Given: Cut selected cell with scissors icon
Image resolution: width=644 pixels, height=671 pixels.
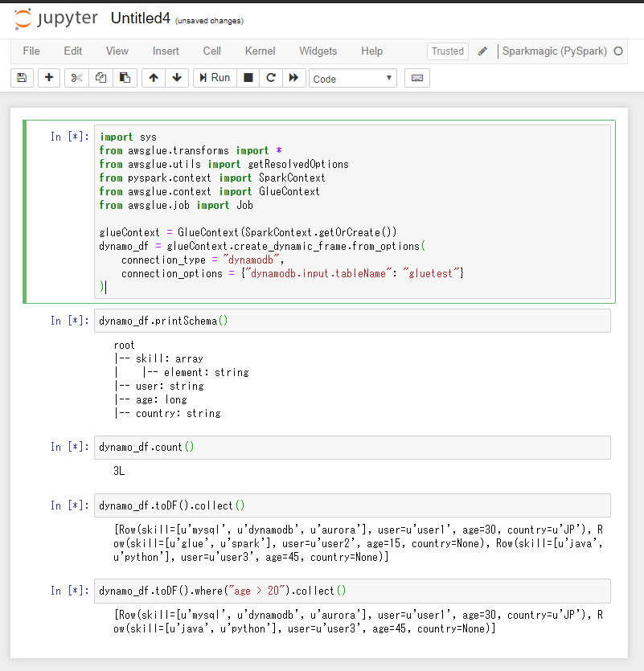Looking at the screenshot, I should click(76, 78).
